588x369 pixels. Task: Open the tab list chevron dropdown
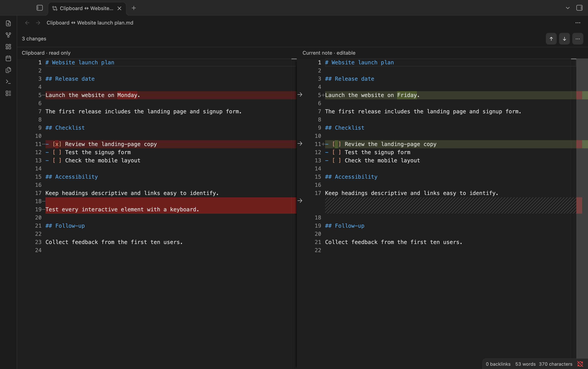point(568,8)
